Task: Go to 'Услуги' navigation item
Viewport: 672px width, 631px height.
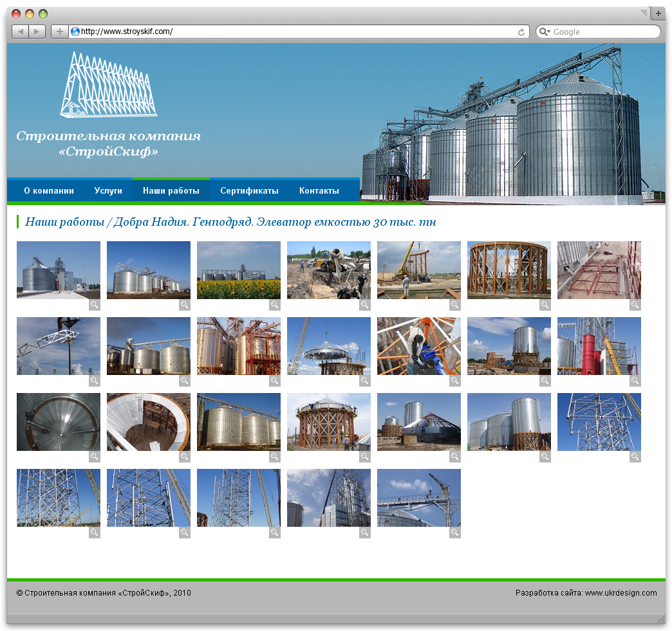Action: coord(108,191)
